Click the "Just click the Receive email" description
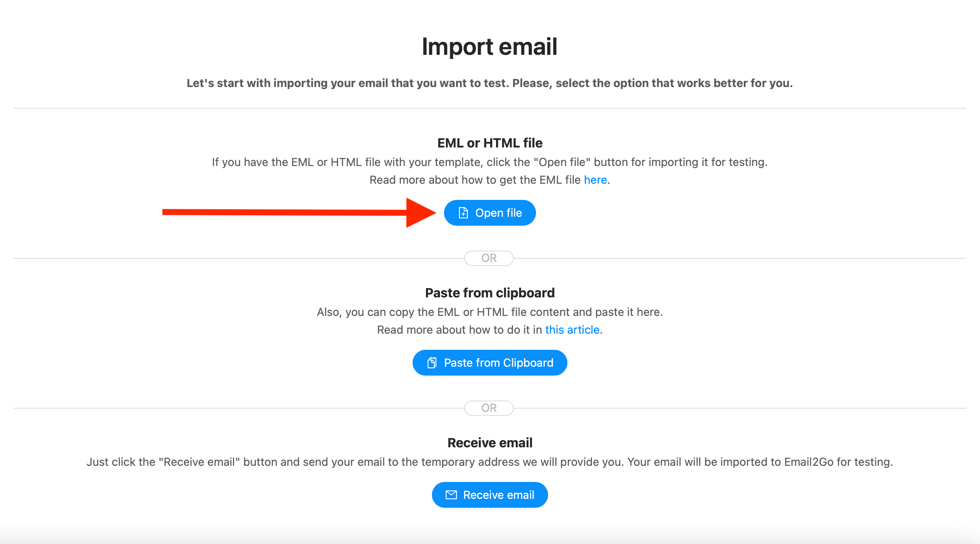This screenshot has width=980, height=544. [x=490, y=462]
